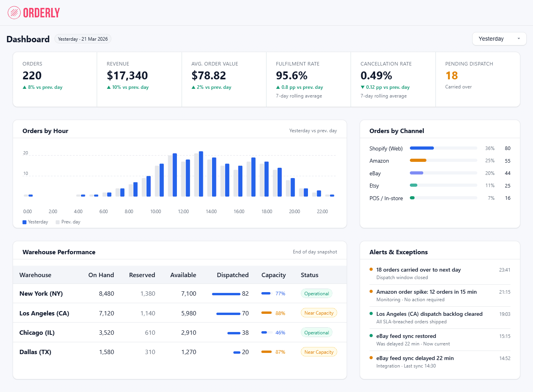Screen dimensions: 533x392
Task: Click the eBay channel progress bar
Action: [x=443, y=173]
